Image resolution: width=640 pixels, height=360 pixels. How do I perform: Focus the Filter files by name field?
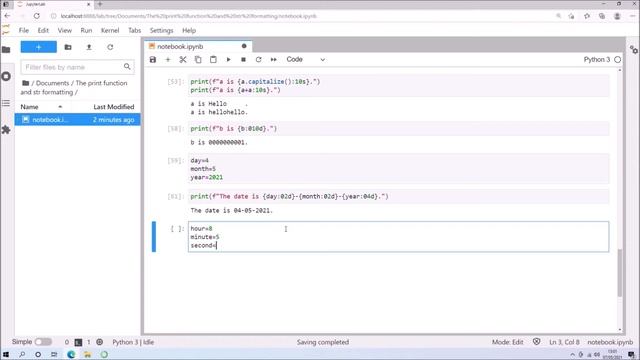(78, 67)
